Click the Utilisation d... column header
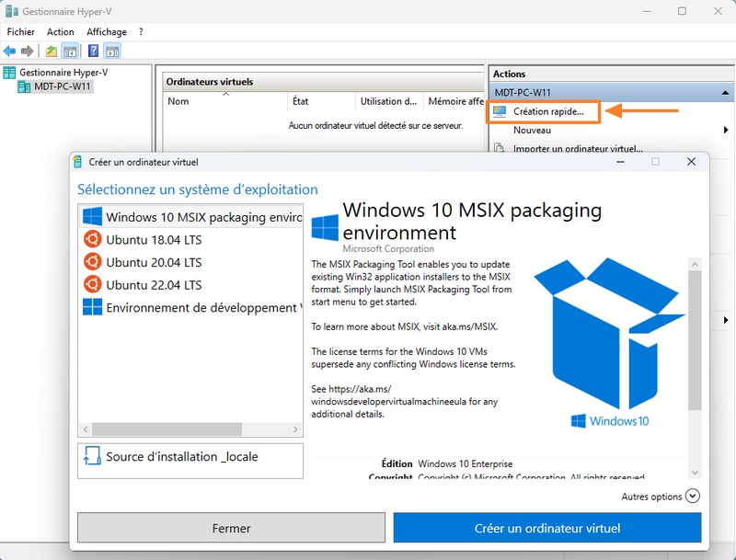The image size is (736, 560). (x=388, y=101)
